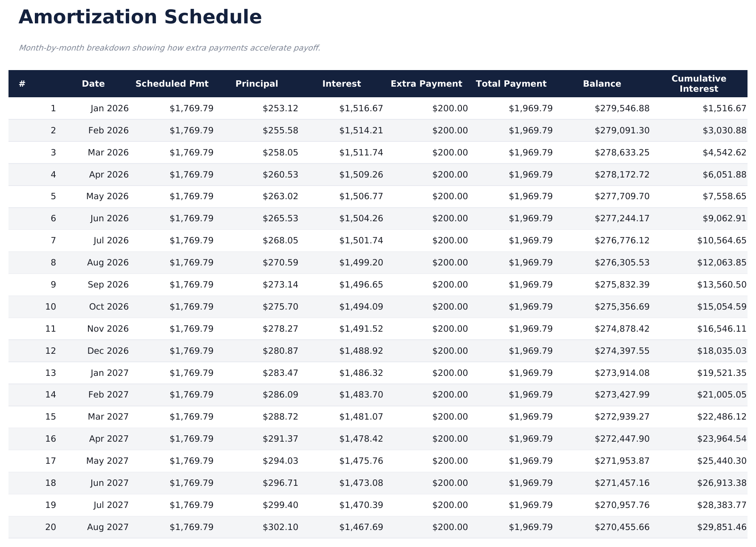Screen dimensions: 756x547
Task: Click the Extra Payment column header
Action: [426, 84]
